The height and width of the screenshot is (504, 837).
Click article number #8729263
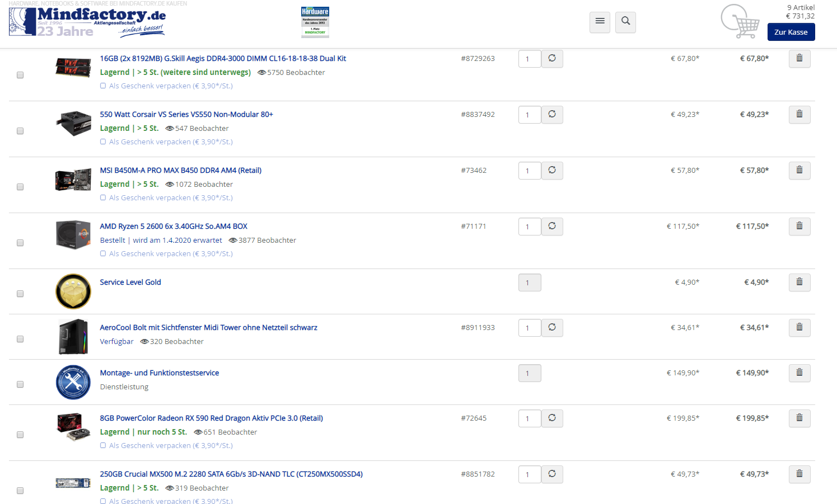pos(478,58)
